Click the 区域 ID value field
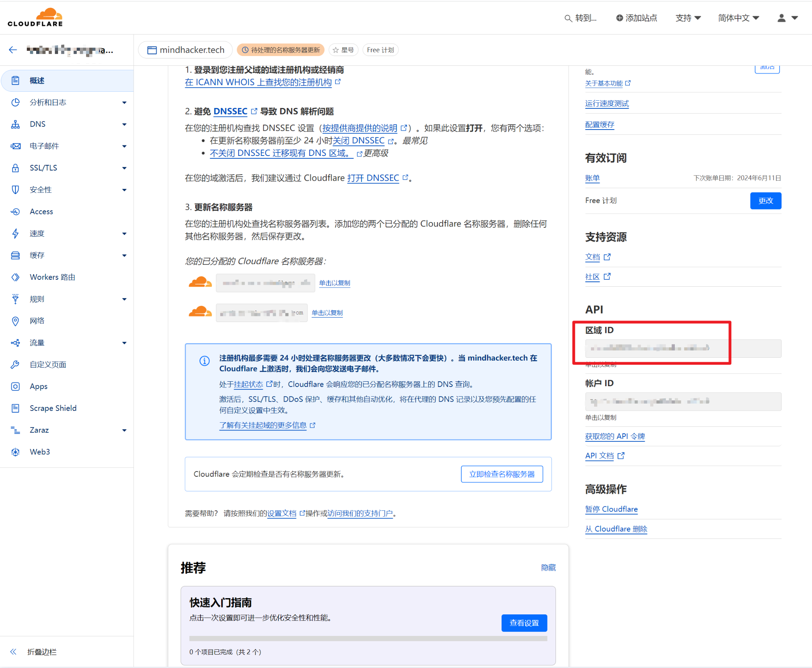 click(683, 348)
